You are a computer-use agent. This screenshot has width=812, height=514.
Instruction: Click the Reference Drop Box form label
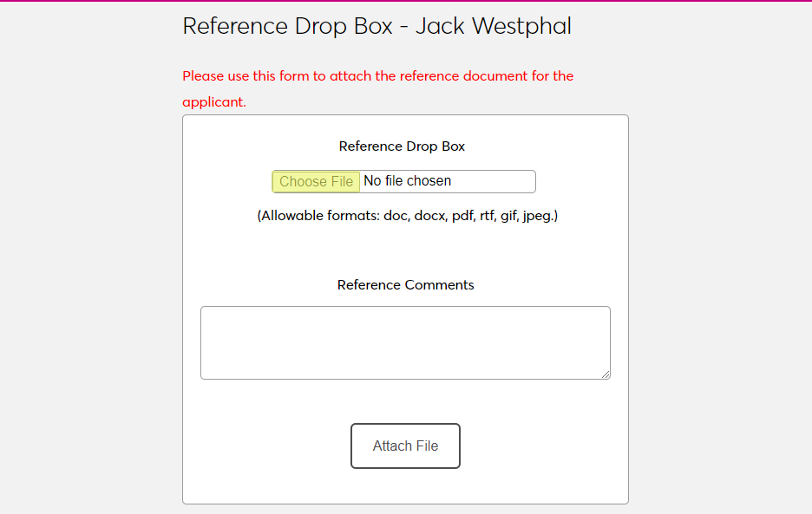pyautogui.click(x=402, y=146)
